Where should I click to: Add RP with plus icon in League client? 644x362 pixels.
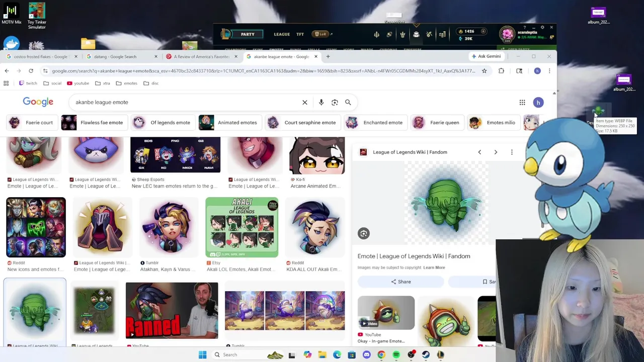tap(483, 31)
